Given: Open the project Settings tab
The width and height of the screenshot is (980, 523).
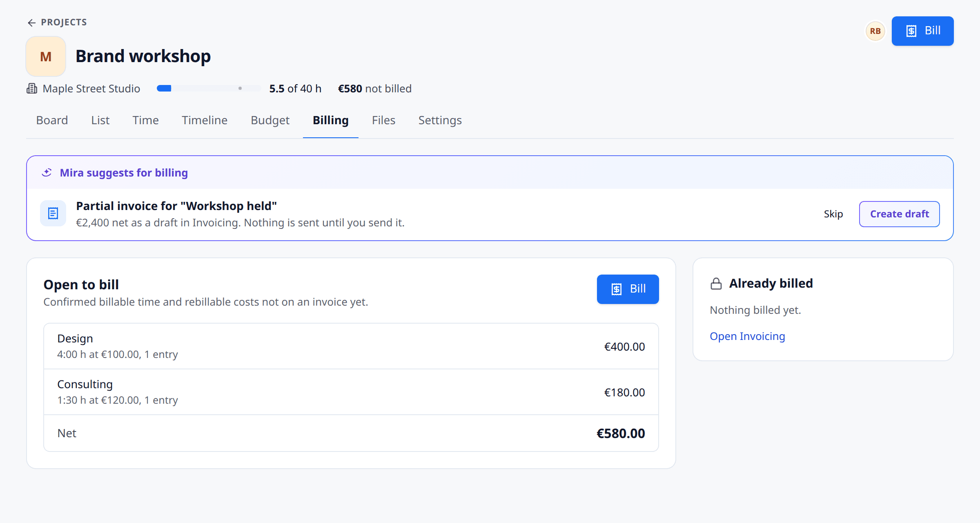Looking at the screenshot, I should [440, 120].
